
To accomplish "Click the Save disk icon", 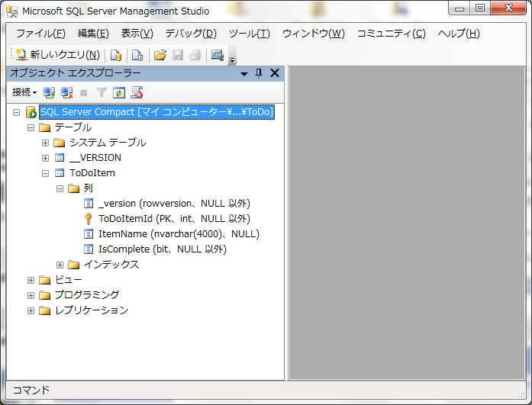I will coord(178,55).
